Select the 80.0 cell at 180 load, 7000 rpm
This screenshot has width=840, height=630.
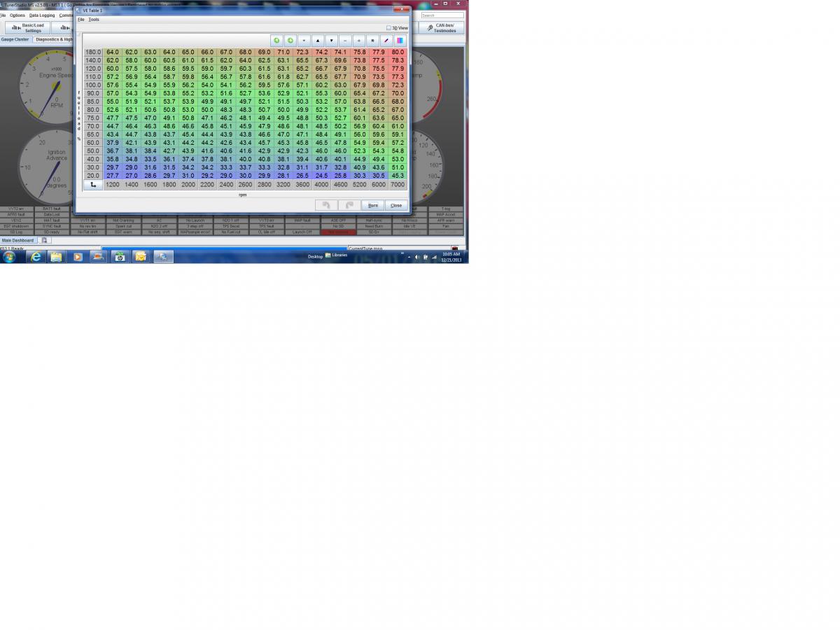pyautogui.click(x=398, y=52)
